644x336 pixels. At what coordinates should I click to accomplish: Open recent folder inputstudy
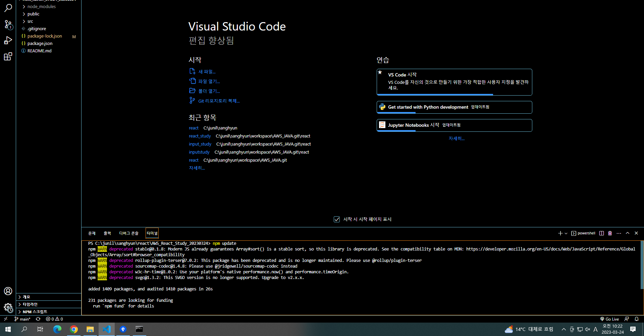click(x=199, y=152)
